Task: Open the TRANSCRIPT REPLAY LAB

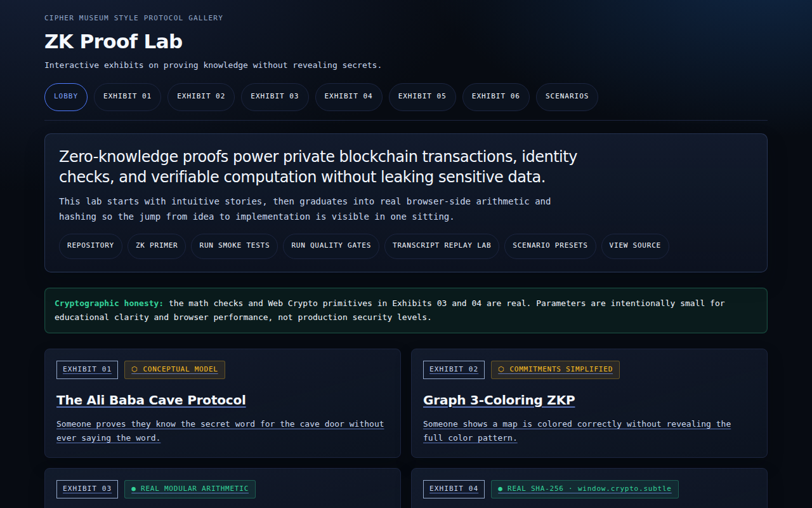Action: click(x=441, y=246)
